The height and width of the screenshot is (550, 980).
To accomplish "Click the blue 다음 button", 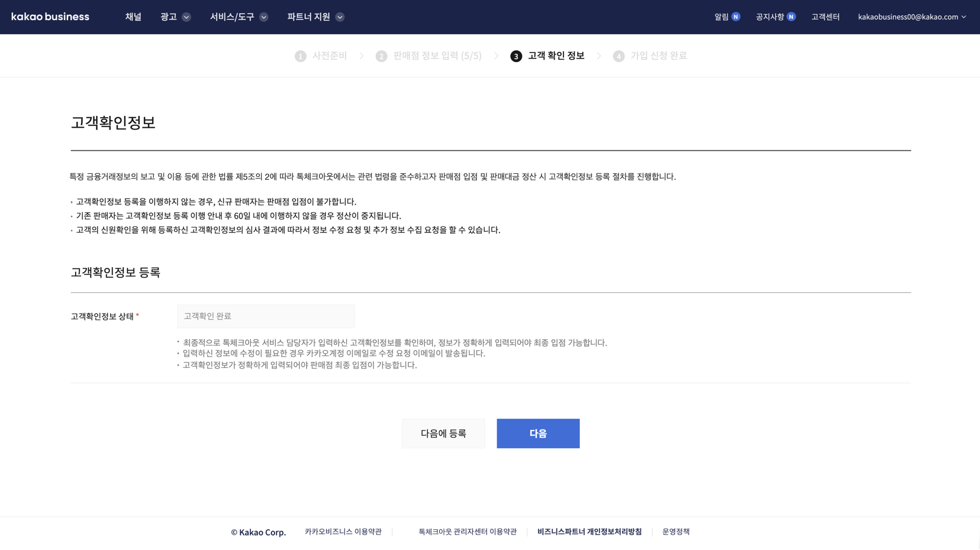I will (x=538, y=433).
